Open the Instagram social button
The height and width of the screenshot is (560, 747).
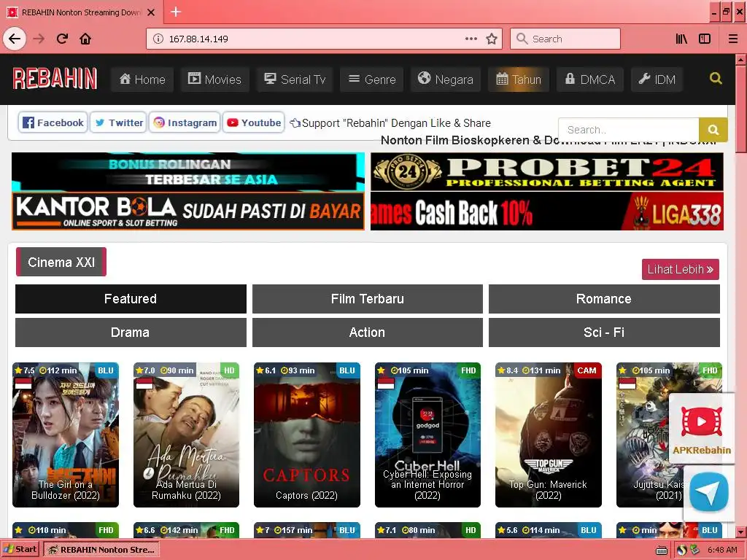[x=185, y=122]
